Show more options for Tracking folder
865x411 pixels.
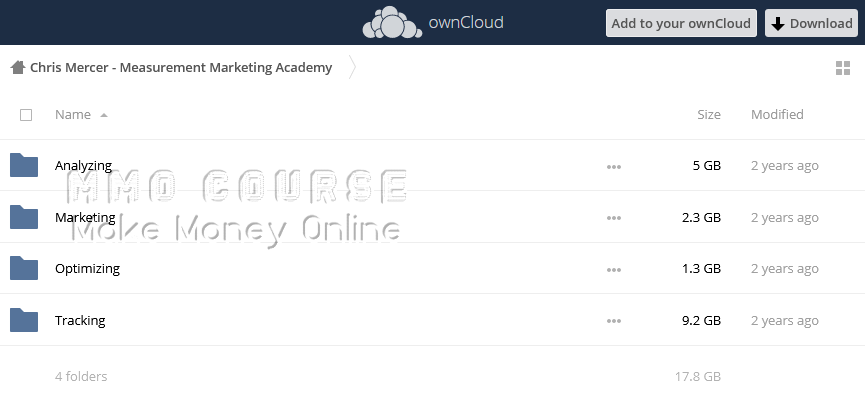(613, 321)
